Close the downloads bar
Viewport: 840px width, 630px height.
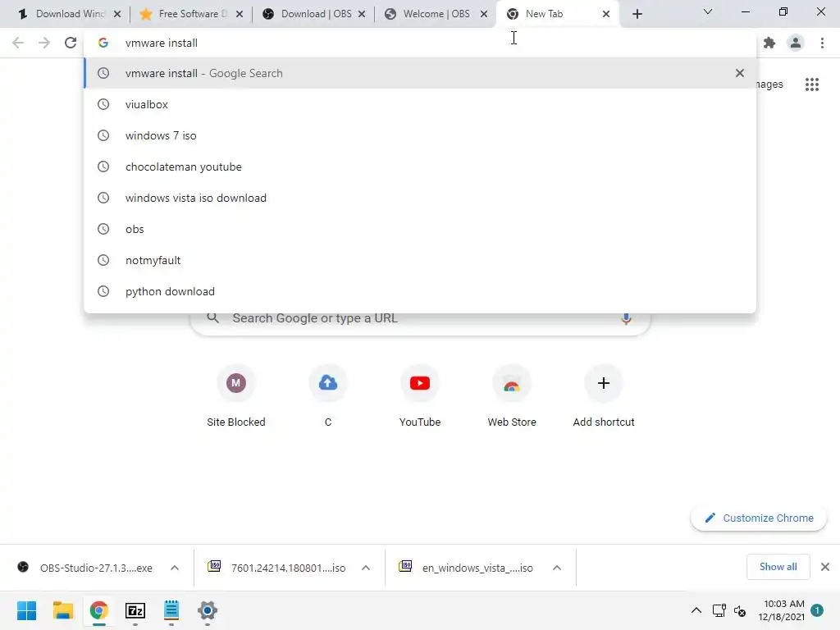pyautogui.click(x=825, y=567)
